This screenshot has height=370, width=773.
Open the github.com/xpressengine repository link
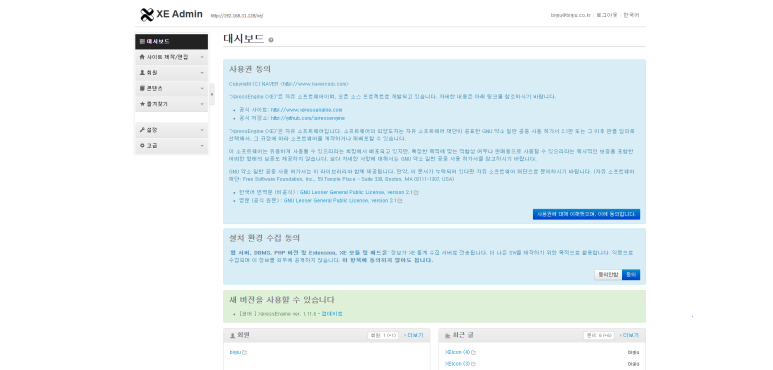tap(308, 118)
